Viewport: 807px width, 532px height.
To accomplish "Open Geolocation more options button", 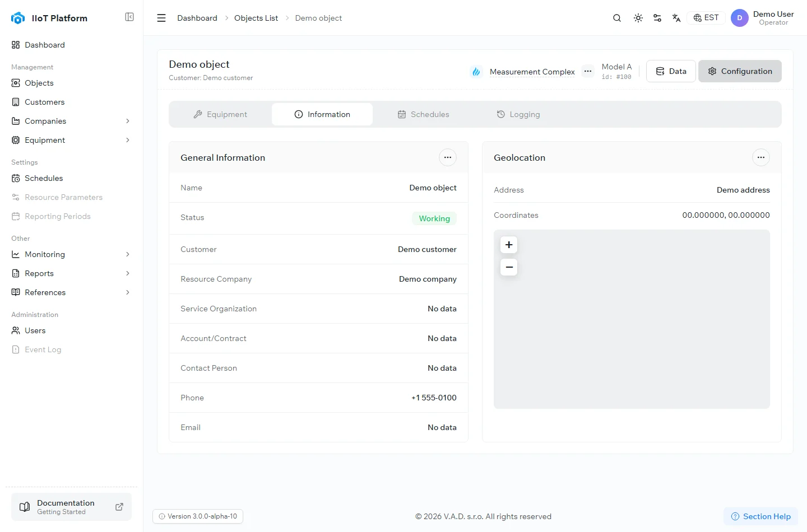I will click(x=761, y=157).
